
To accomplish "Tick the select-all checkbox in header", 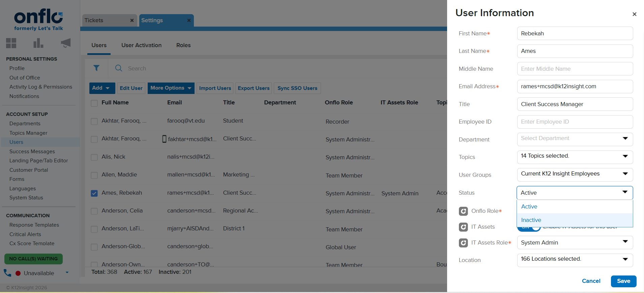I will [x=94, y=103].
